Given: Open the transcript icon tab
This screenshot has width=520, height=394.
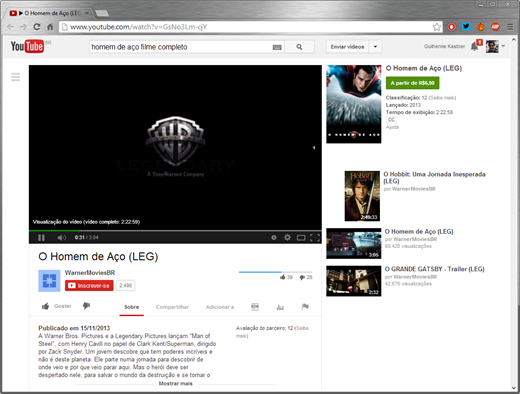Looking at the screenshot, I should click(255, 307).
